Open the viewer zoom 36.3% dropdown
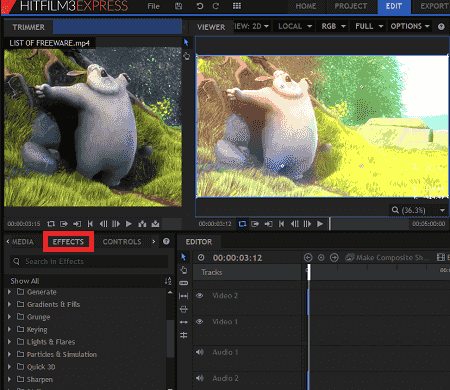Image resolution: width=450 pixels, height=390 pixels. coord(419,210)
